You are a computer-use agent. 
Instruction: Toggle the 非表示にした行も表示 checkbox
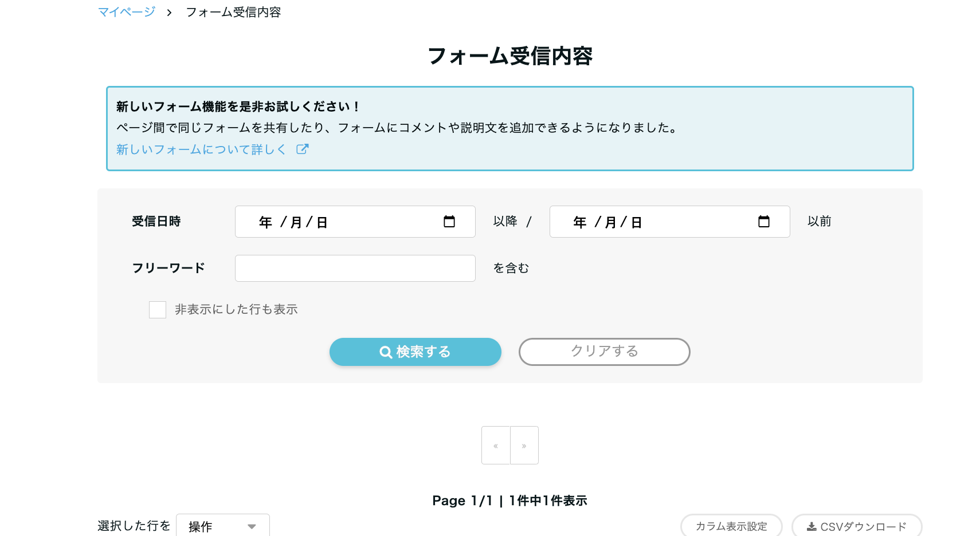[158, 310]
